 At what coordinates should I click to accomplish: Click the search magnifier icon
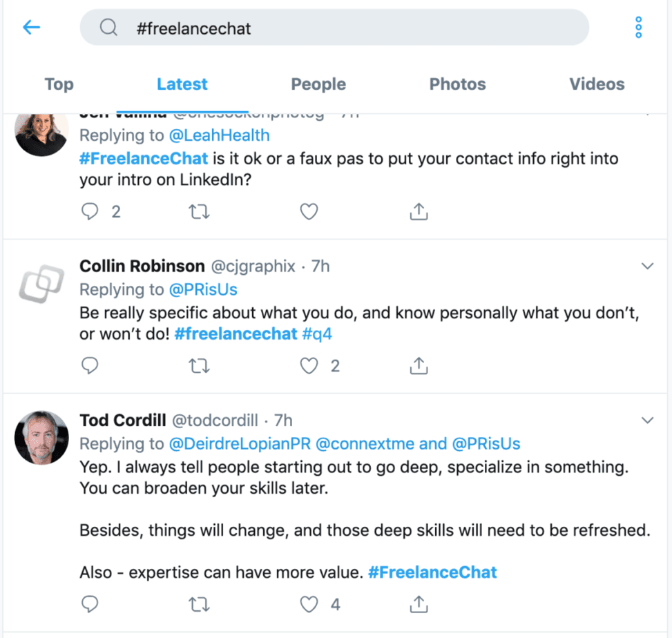tap(108, 28)
